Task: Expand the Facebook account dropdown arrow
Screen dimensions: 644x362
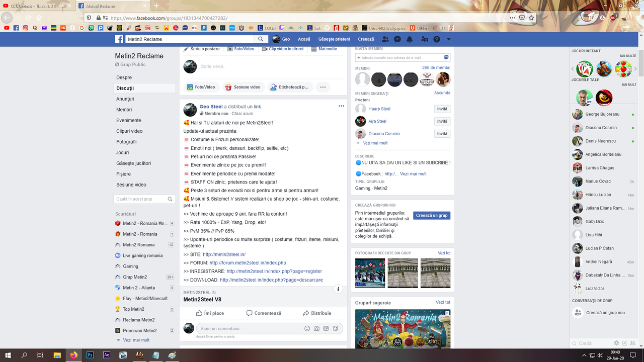Action: [x=449, y=39]
